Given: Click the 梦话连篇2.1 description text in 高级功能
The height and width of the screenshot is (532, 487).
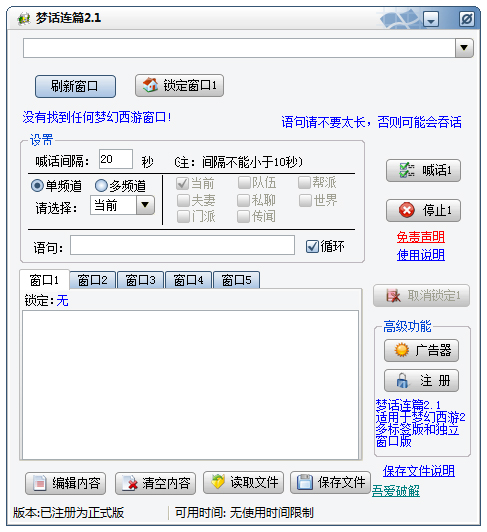Looking at the screenshot, I should 420,423.
